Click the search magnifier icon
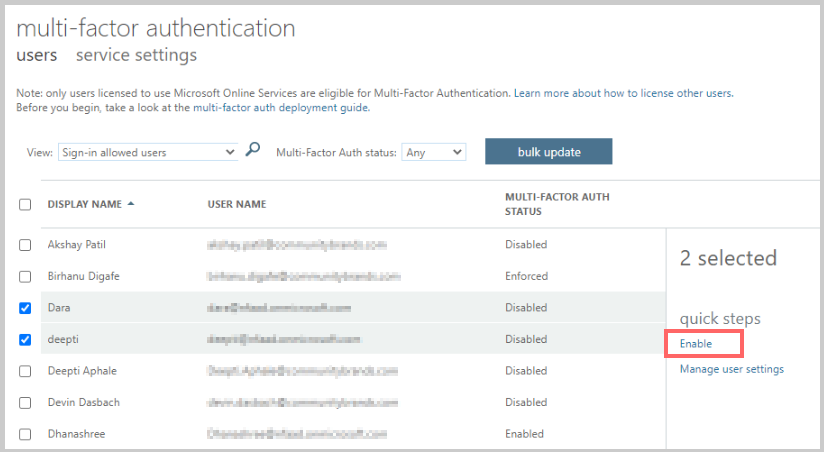This screenshot has width=824, height=452. pos(253,150)
